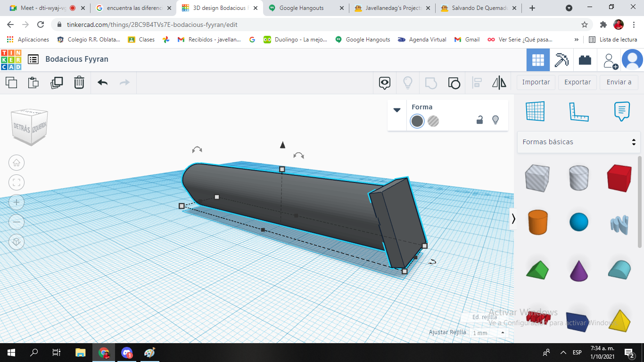Toggle show-all lightbulb in toolbar
This screenshot has height=362, width=644.
point(408,83)
